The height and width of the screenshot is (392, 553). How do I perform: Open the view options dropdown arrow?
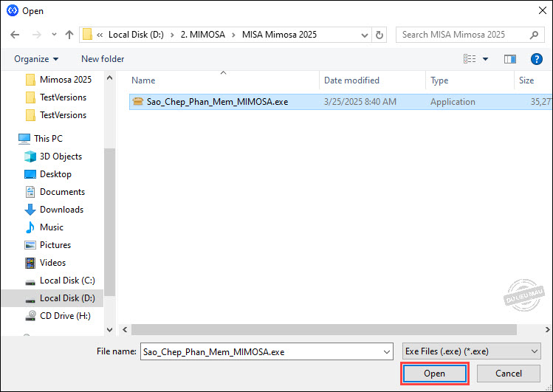[x=485, y=59]
